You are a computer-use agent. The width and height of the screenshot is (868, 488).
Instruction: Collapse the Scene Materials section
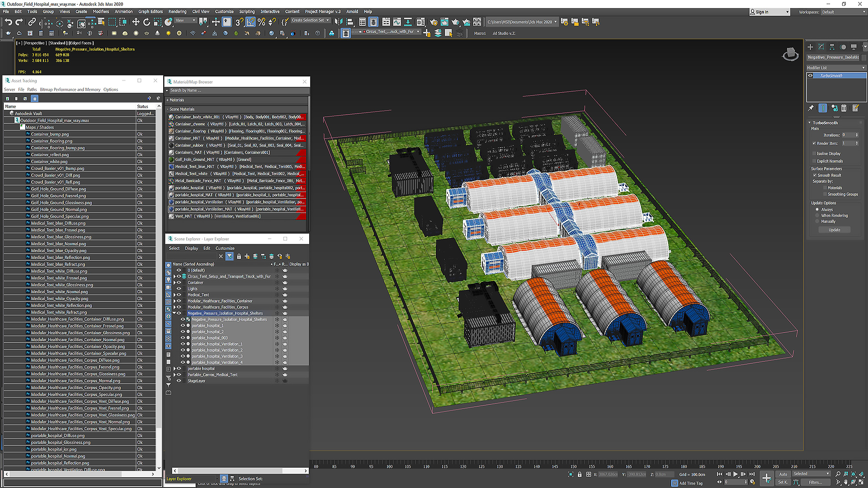[x=167, y=109]
